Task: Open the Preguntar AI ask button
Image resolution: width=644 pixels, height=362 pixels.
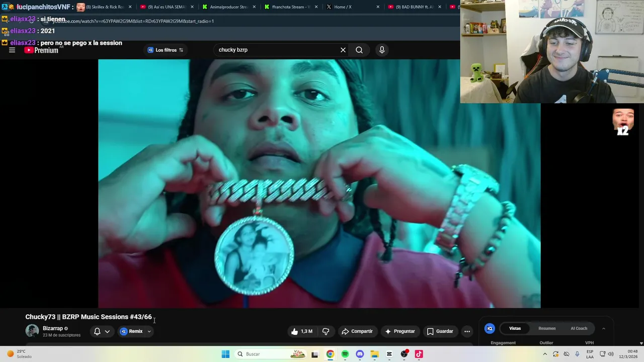Action: click(x=400, y=331)
